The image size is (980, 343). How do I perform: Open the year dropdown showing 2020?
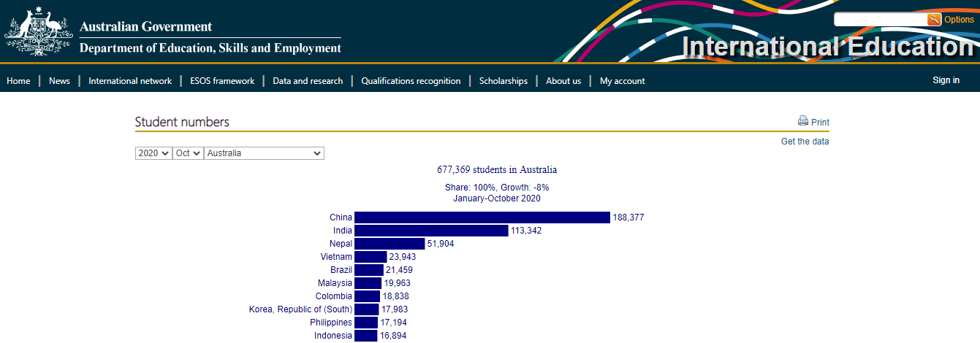[153, 153]
